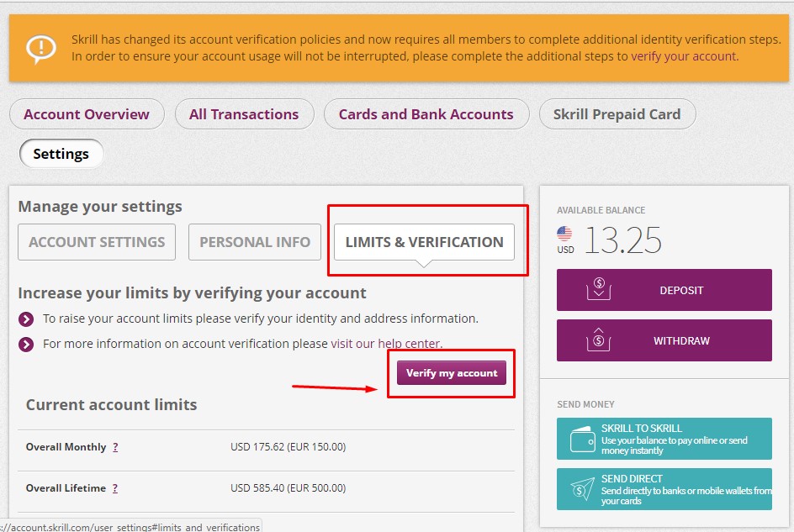Switch to Account Settings section

(97, 242)
